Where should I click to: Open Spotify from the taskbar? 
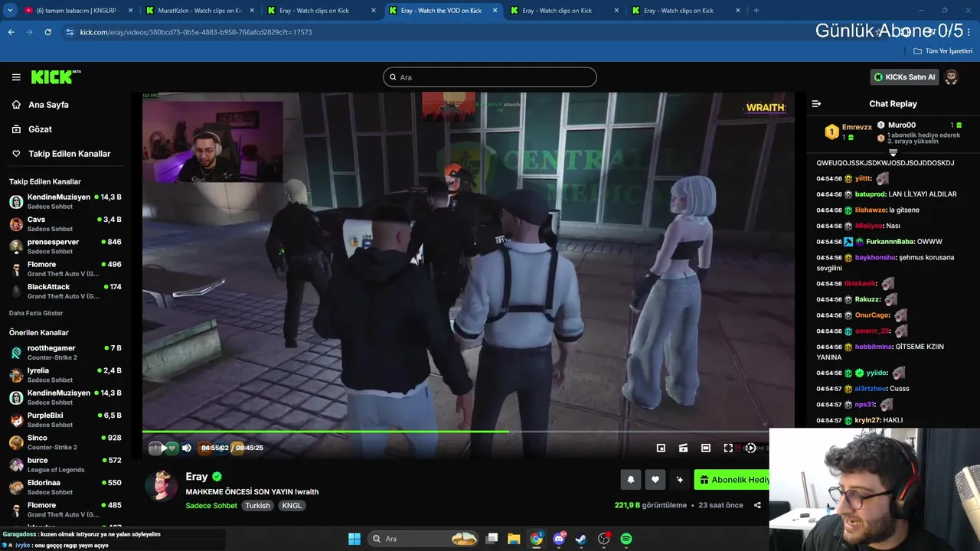click(x=626, y=539)
